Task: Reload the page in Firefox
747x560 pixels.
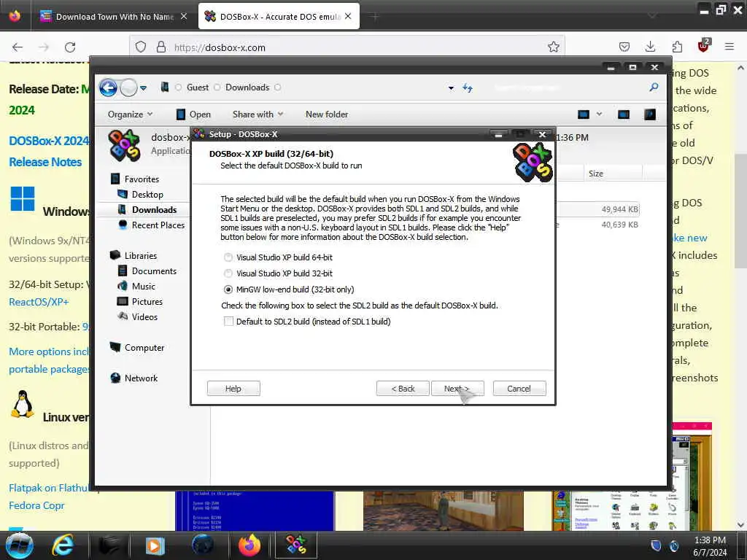Action: [x=70, y=47]
